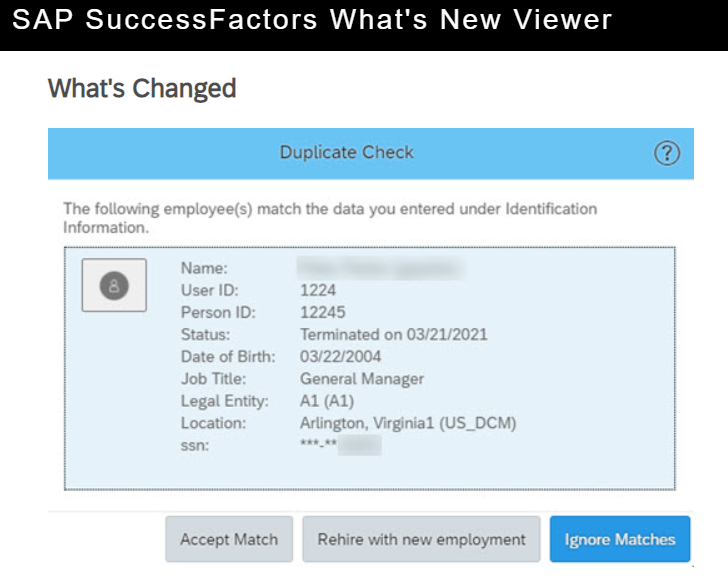Select the matched employee record card
728x576 pixels.
(x=370, y=369)
